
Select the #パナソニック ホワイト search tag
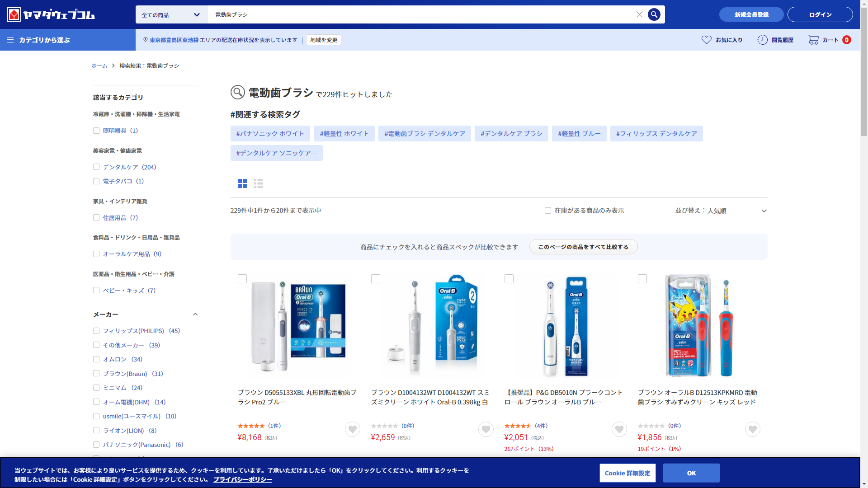point(270,134)
